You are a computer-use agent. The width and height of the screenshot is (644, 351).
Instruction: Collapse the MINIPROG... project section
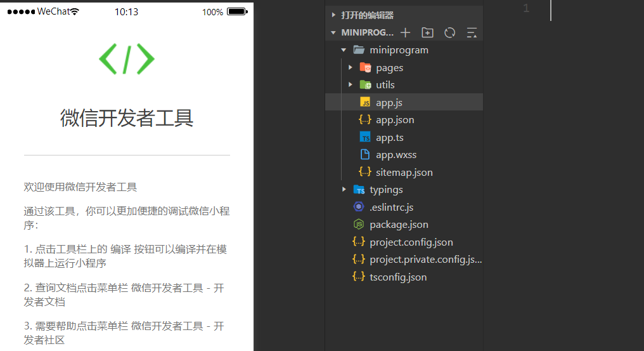(333, 32)
